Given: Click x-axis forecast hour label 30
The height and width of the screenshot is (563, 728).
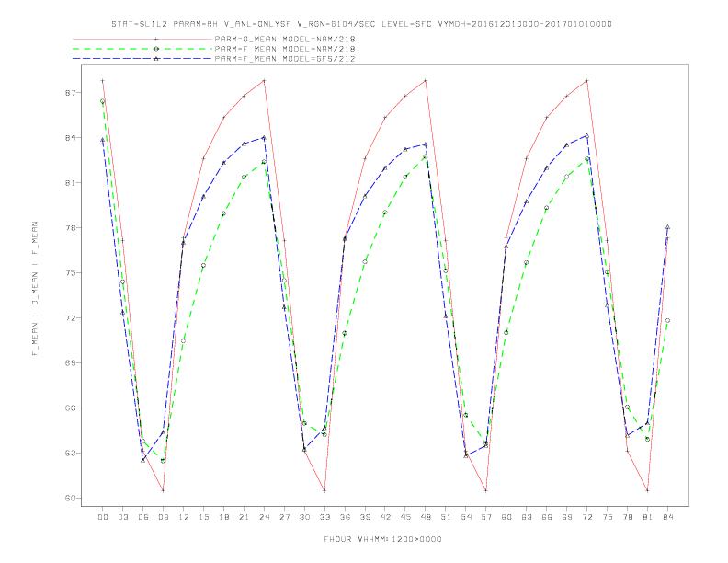Looking at the screenshot, I should coord(304,517).
